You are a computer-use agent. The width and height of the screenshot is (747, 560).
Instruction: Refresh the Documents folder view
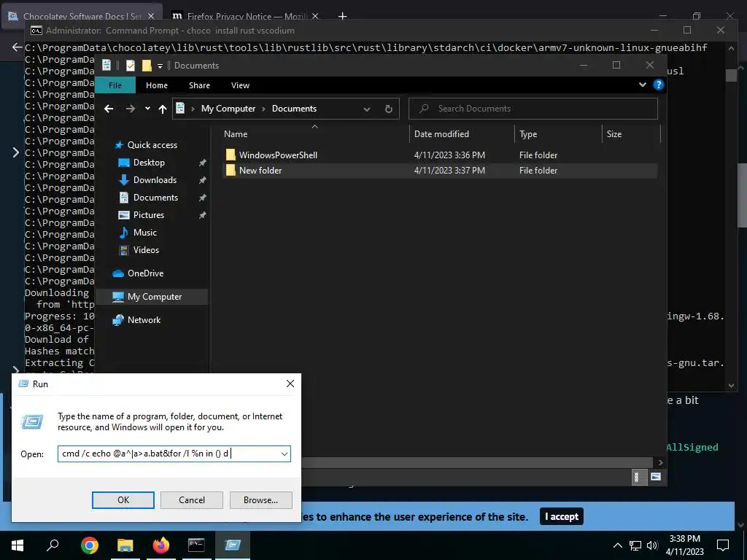pyautogui.click(x=389, y=109)
